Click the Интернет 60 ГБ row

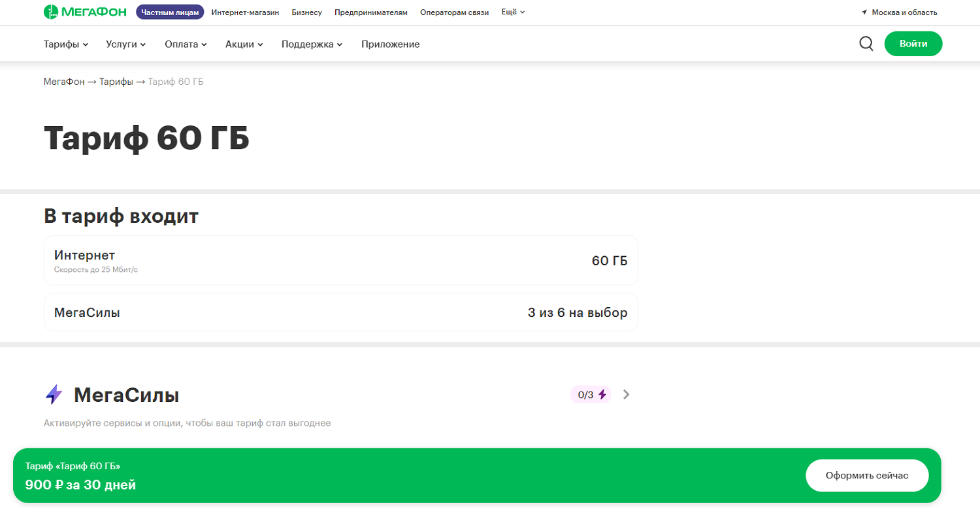[x=341, y=260]
